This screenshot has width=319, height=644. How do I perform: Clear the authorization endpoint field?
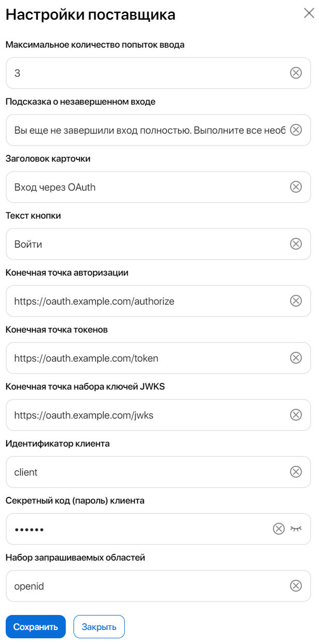(x=296, y=301)
